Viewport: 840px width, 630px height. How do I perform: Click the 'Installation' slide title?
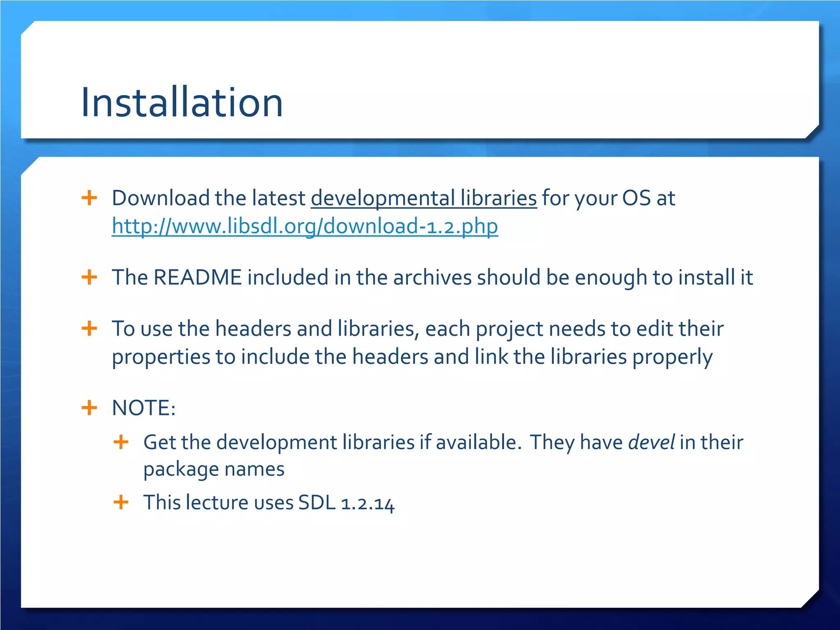tap(182, 103)
